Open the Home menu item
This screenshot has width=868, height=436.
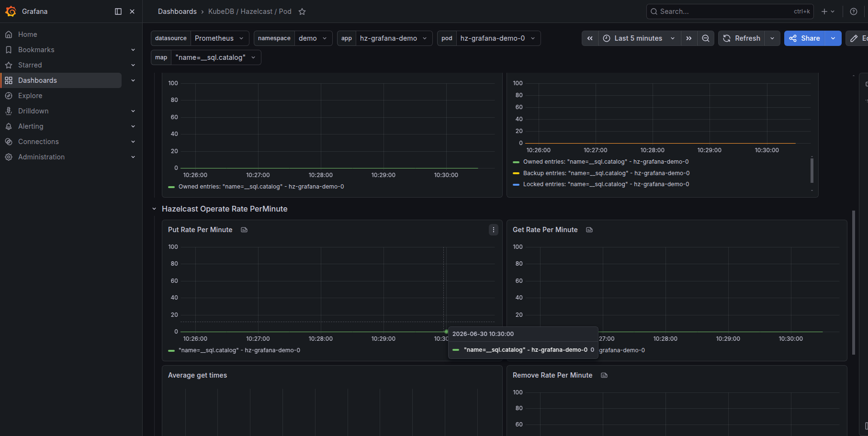(x=27, y=34)
